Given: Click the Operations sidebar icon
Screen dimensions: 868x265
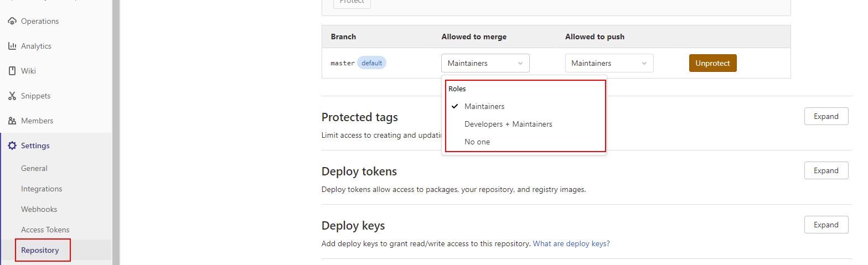Looking at the screenshot, I should click(12, 21).
